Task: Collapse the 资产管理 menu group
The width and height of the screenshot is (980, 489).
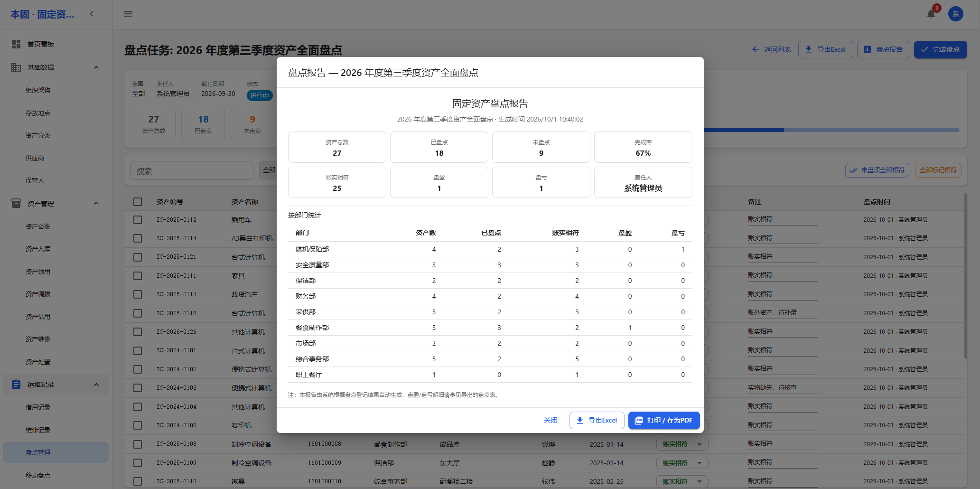Action: point(96,203)
